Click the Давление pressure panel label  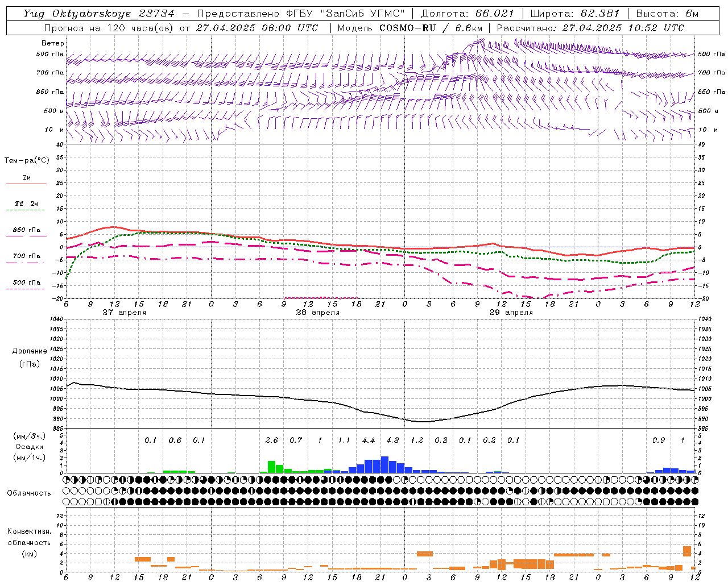pyautogui.click(x=30, y=351)
